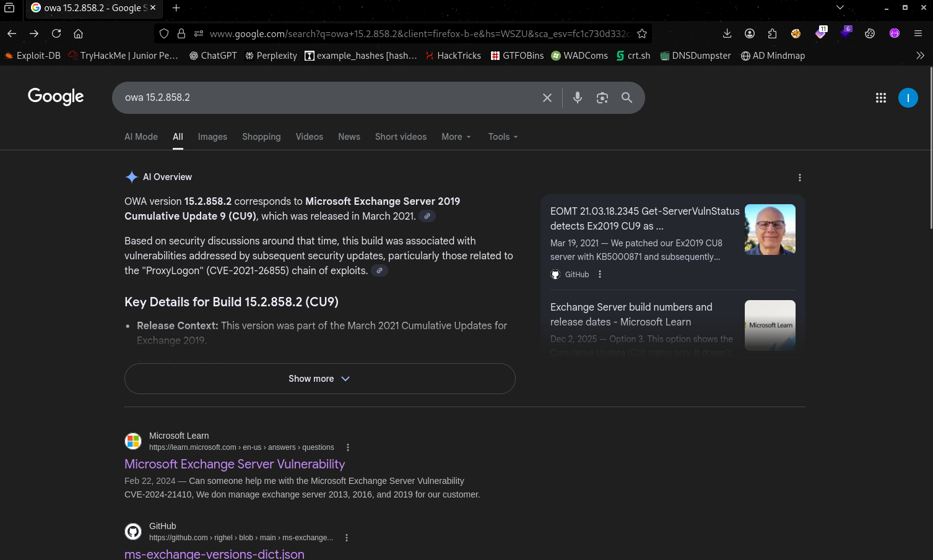Open the Google apps grid
Screen dimensions: 933x560
880,98
